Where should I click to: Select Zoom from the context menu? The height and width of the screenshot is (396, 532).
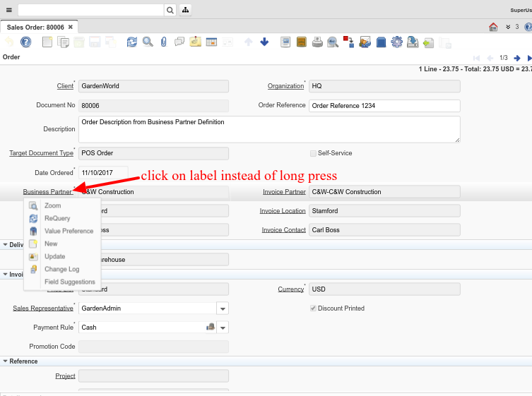pyautogui.click(x=53, y=205)
